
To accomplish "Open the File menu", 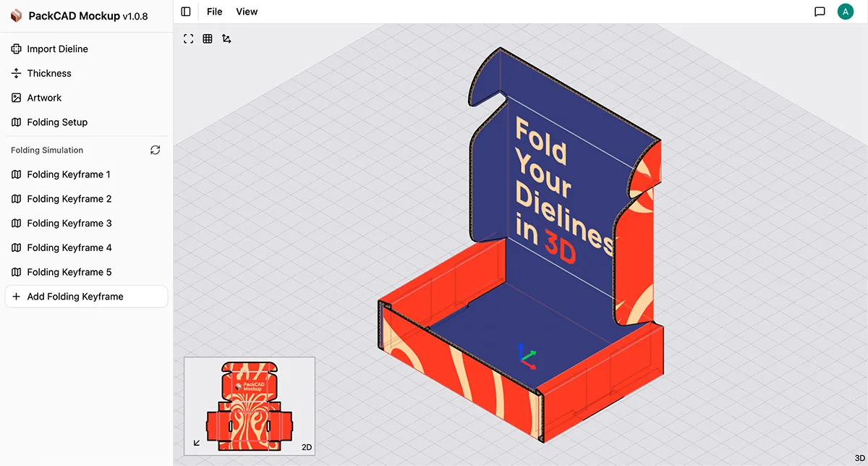I will coord(214,12).
